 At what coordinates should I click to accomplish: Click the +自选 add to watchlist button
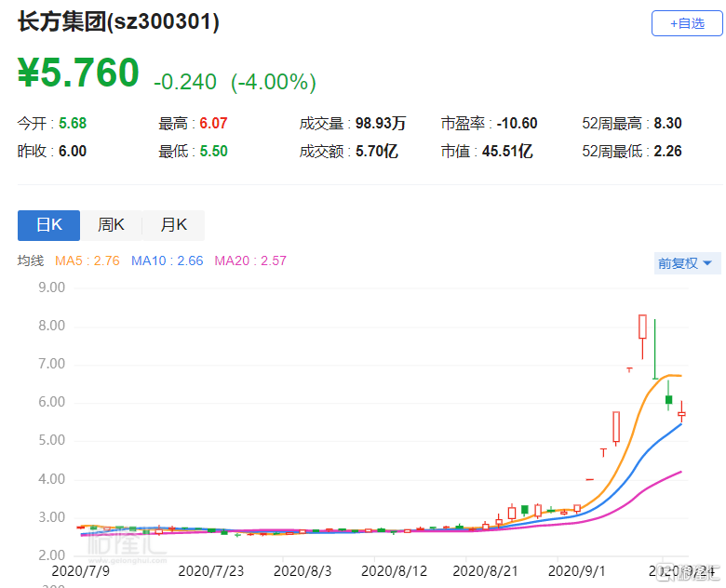click(x=686, y=23)
